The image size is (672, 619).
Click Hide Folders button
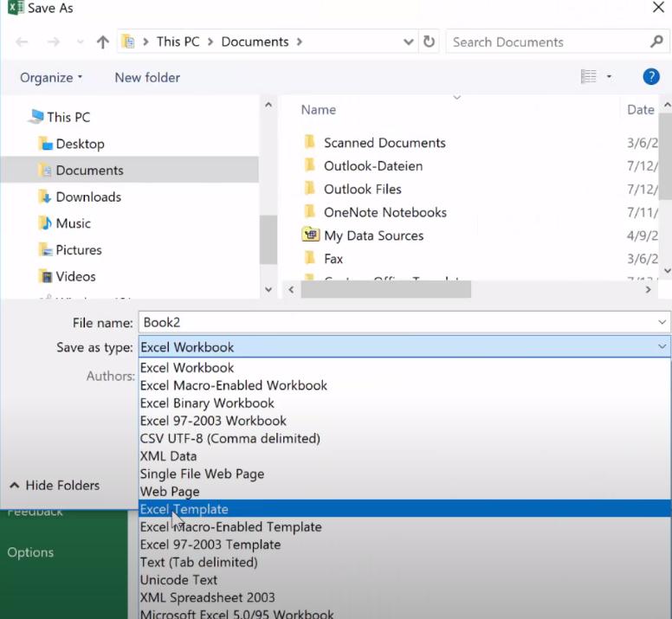click(x=55, y=486)
